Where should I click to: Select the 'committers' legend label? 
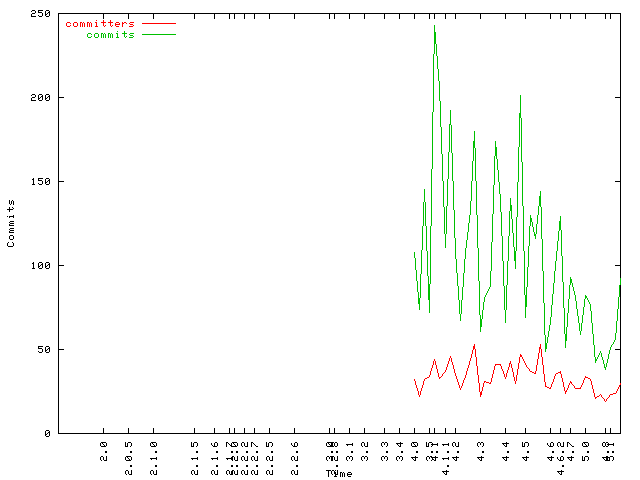point(99,23)
